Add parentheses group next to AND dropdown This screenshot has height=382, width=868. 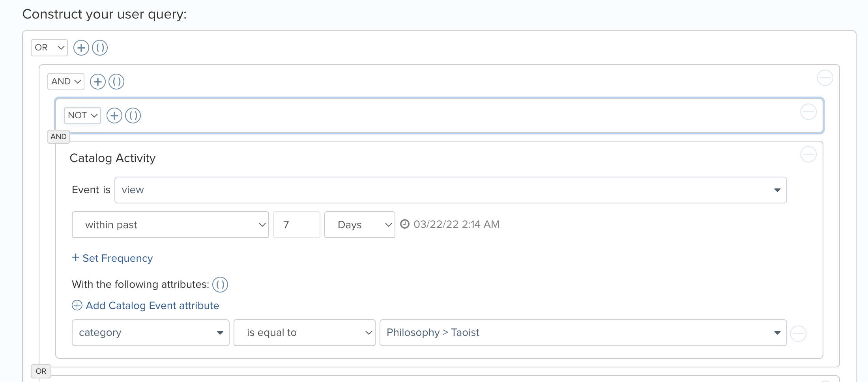[x=116, y=82]
